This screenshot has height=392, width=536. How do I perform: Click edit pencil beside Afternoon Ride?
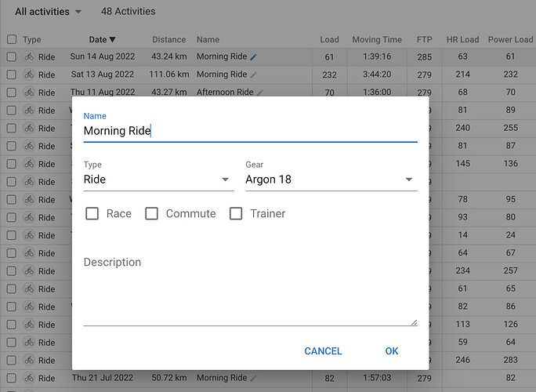tap(260, 93)
